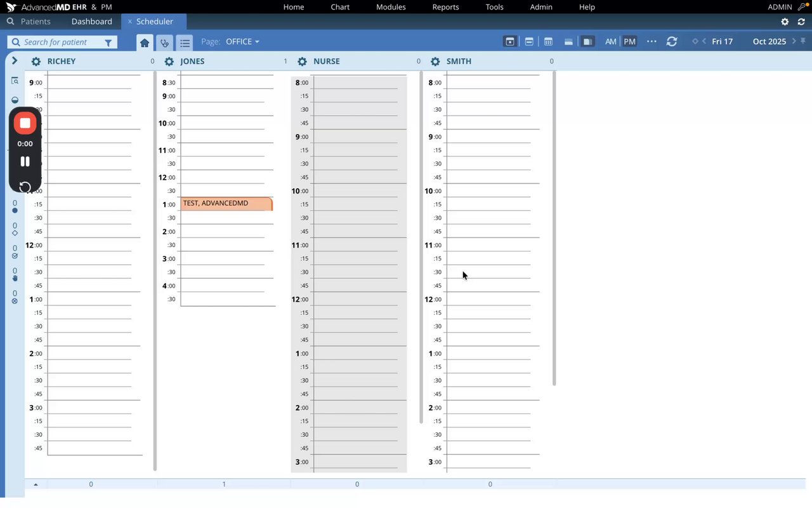Open the Help menu

tap(587, 7)
